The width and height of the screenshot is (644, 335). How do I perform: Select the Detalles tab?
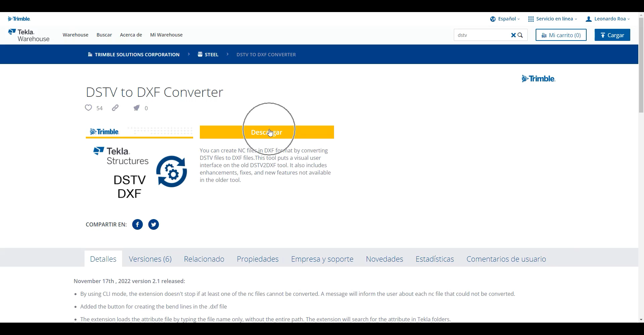pyautogui.click(x=103, y=259)
